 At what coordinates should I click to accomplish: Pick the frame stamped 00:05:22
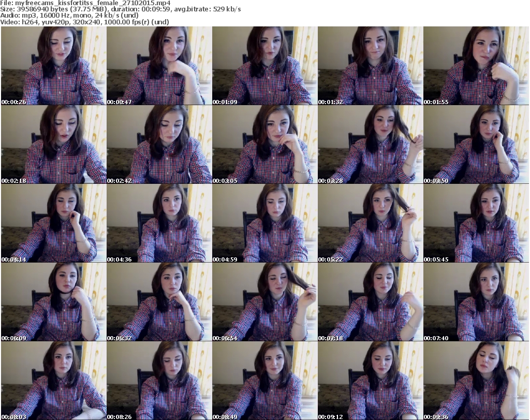click(x=371, y=223)
